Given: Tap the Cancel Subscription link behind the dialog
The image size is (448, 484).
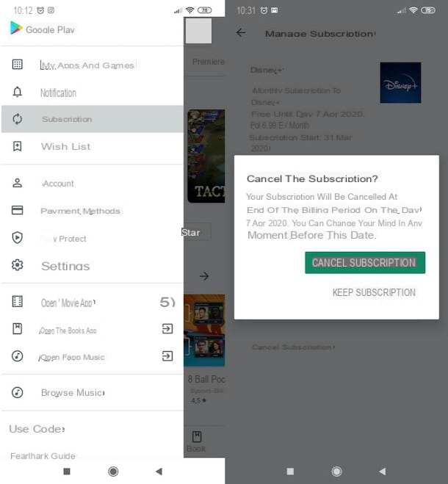Looking at the screenshot, I should (x=293, y=347).
